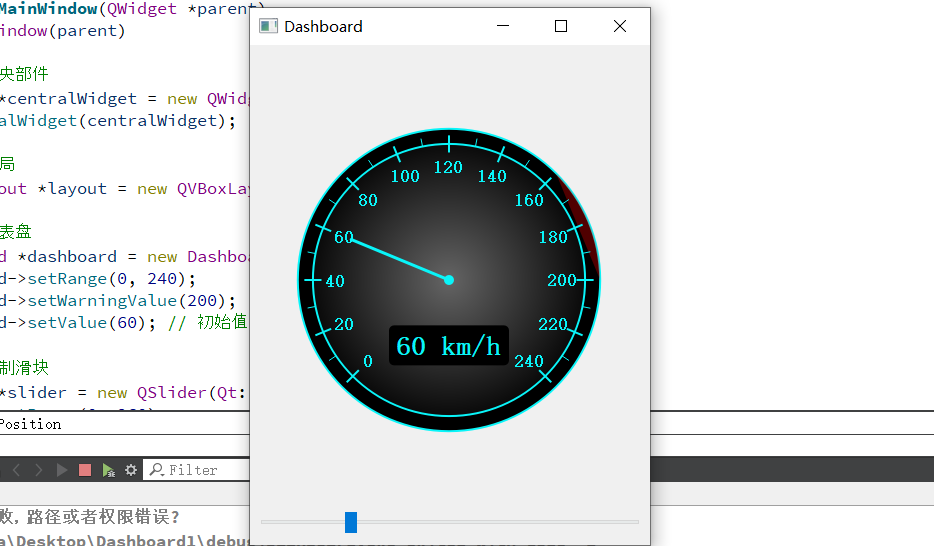The image size is (934, 546).
Task: Click the slider handle in the Dashboard window
Action: [x=351, y=522]
